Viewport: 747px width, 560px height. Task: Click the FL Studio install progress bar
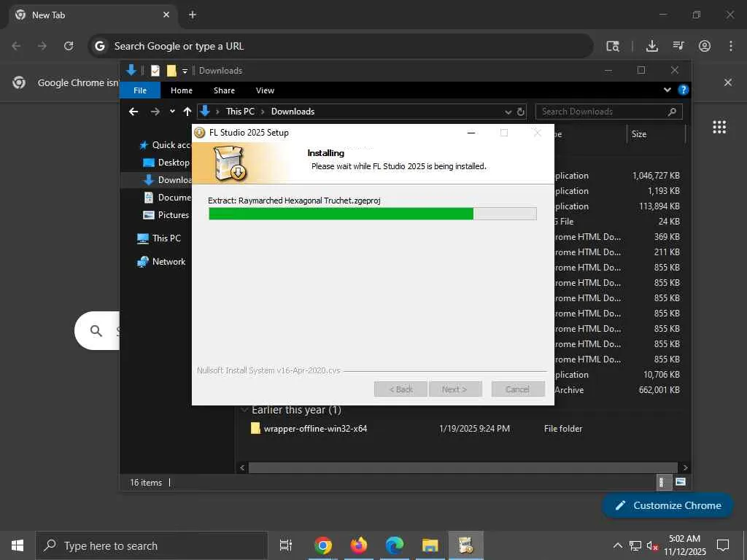coord(373,214)
